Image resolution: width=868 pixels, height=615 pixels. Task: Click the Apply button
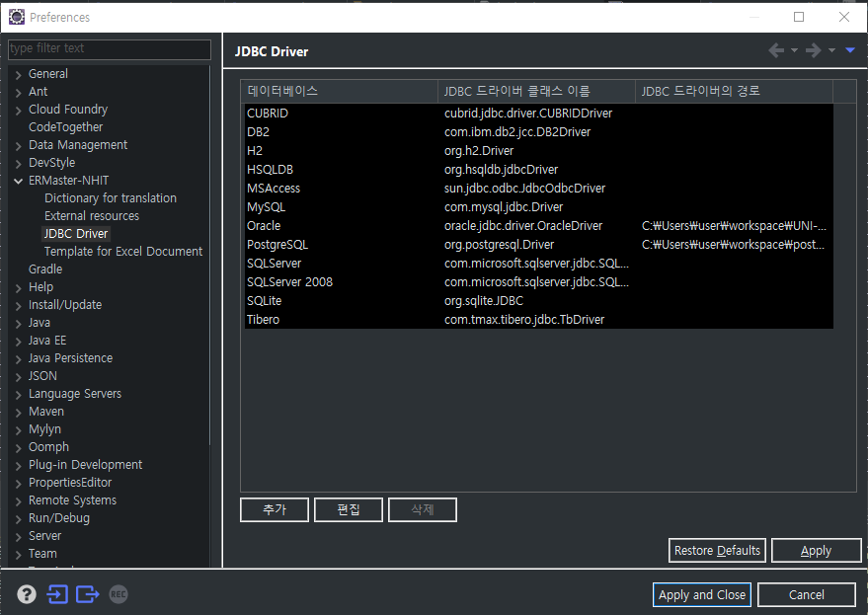[816, 550]
